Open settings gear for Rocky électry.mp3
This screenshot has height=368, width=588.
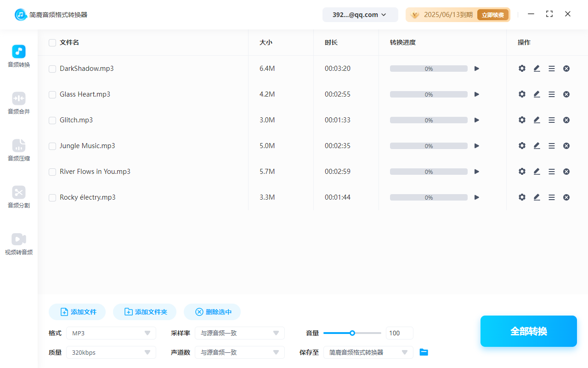tap(522, 197)
